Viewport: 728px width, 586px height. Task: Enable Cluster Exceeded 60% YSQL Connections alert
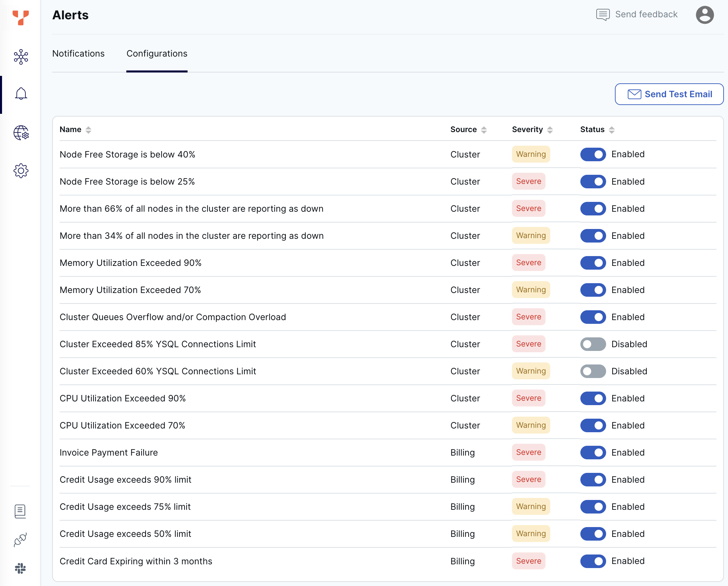coord(593,371)
